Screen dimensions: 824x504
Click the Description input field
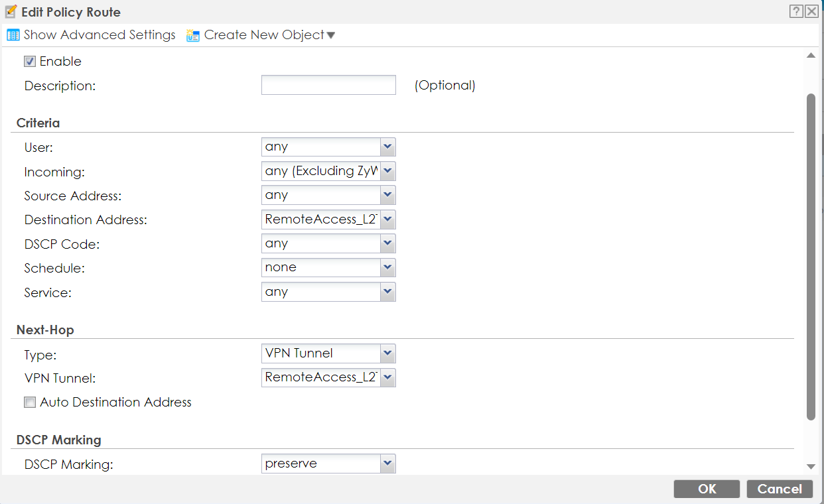click(x=328, y=86)
